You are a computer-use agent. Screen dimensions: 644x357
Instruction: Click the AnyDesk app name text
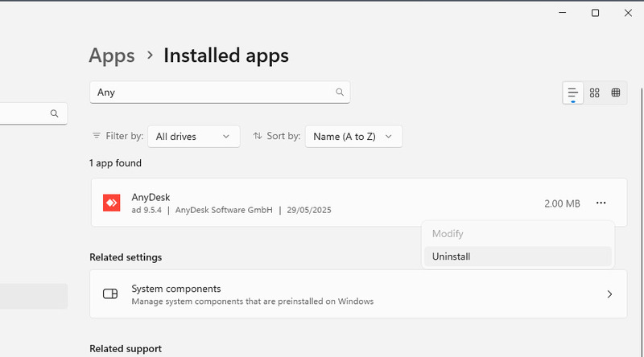151,197
